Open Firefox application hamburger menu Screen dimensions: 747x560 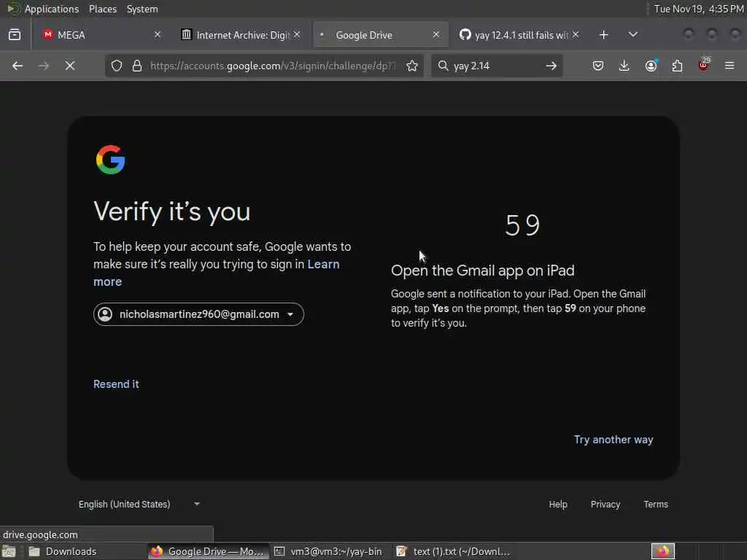pos(729,66)
